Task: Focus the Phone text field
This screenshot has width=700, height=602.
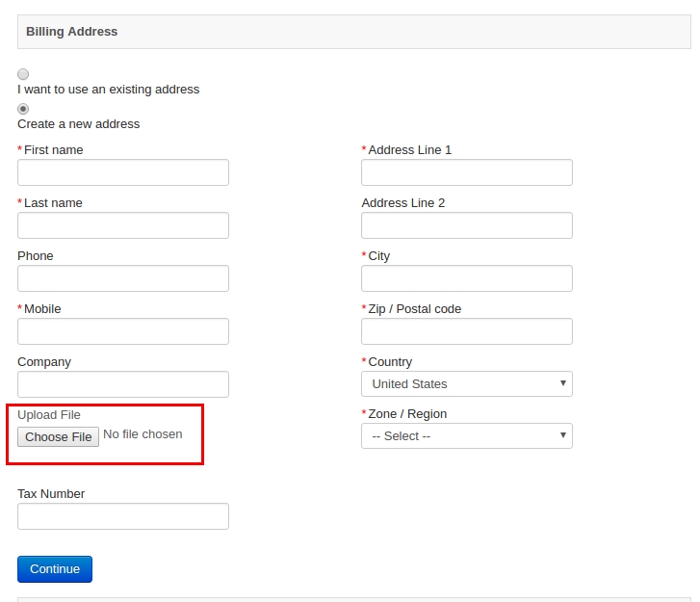Action: [123, 278]
